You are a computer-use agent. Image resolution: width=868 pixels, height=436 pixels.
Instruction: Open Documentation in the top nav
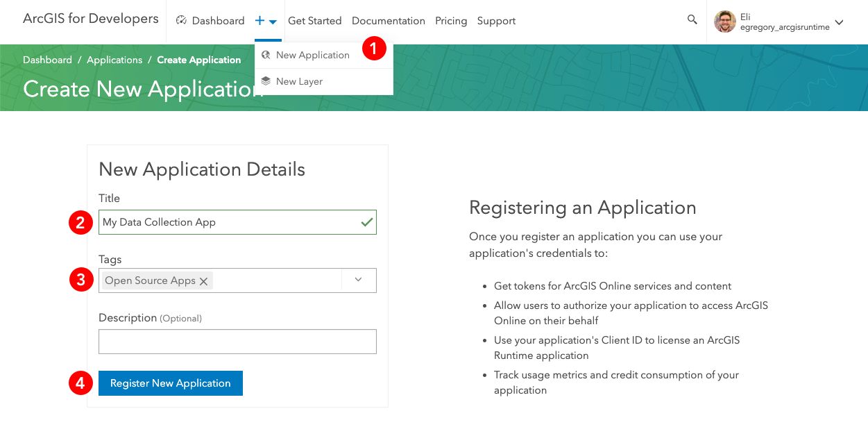coord(389,21)
